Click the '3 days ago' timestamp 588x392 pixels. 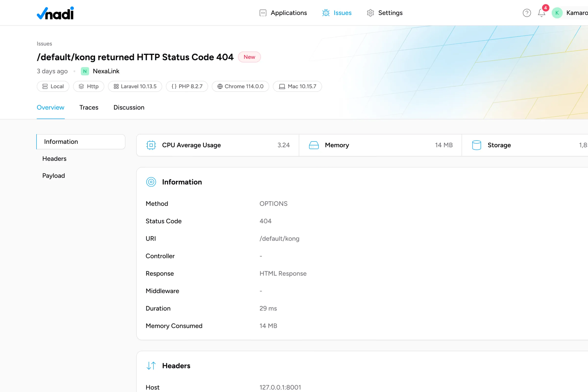(x=52, y=71)
